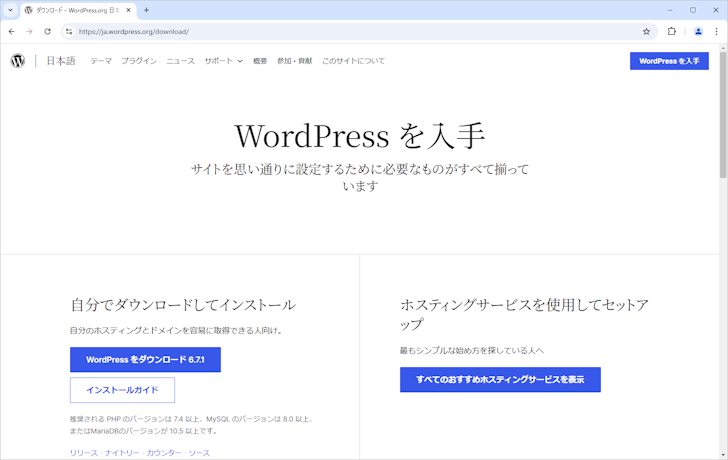Click the WordPress を入手 page heading
This screenshot has width=728, height=460.
[x=360, y=136]
